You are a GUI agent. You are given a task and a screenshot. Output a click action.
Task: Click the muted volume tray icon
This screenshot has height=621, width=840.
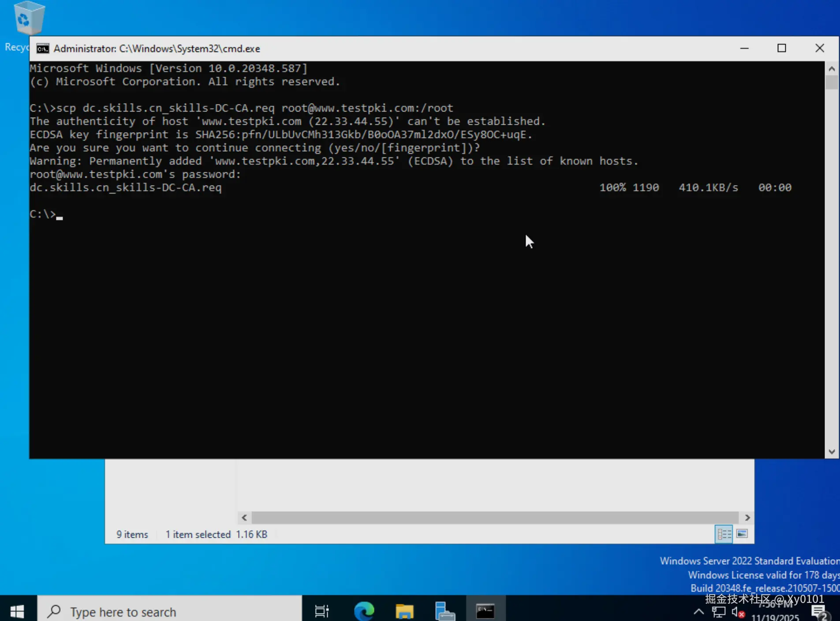pyautogui.click(x=738, y=612)
